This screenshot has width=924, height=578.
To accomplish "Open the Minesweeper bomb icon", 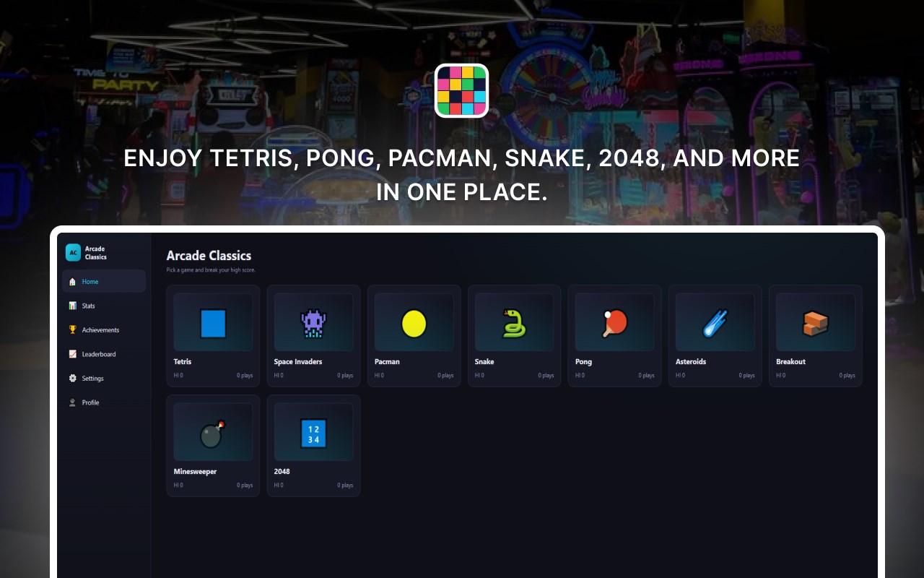I will point(213,433).
